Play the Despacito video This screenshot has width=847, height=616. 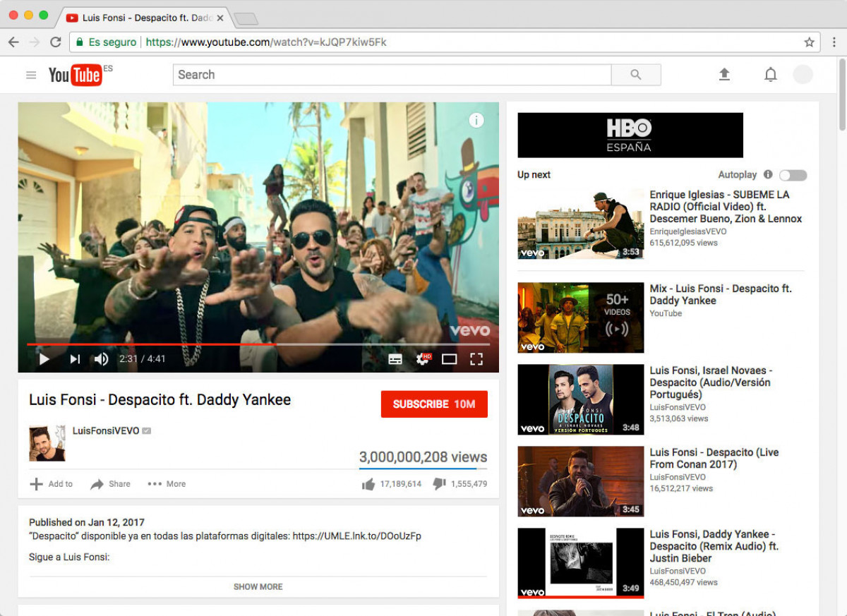point(44,359)
